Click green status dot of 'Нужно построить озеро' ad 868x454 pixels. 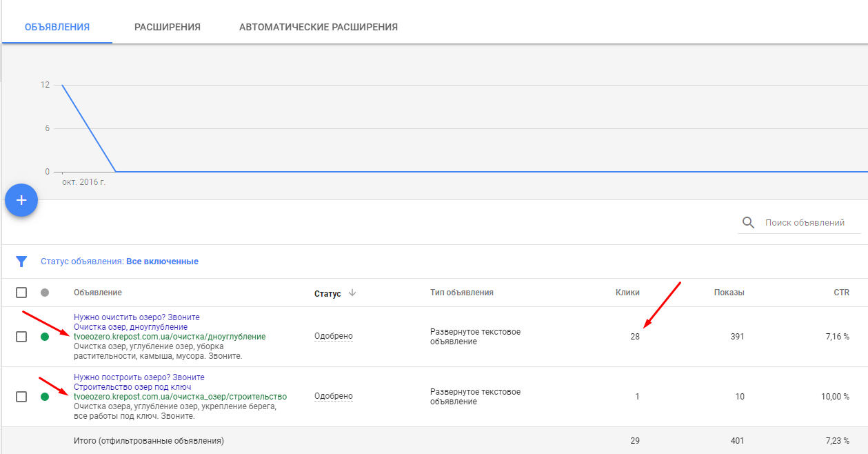tap(45, 397)
